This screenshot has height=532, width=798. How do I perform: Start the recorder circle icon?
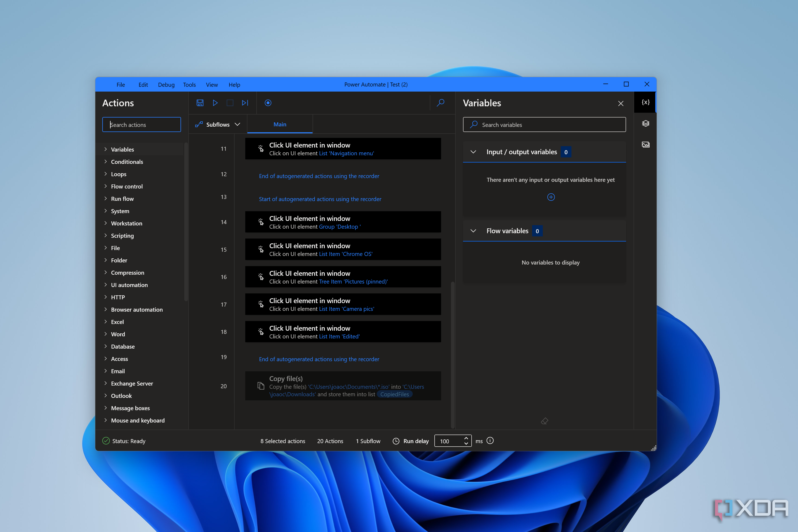click(x=268, y=103)
